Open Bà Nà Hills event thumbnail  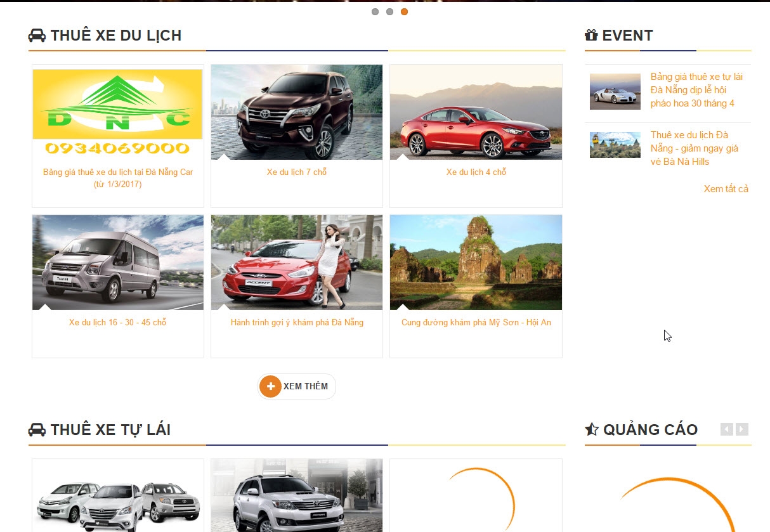click(615, 145)
